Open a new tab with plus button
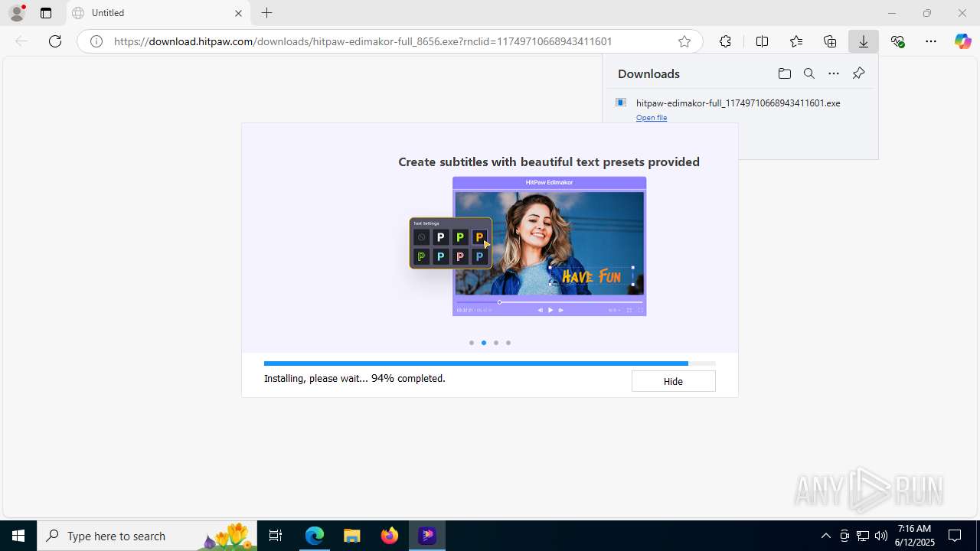 (266, 13)
